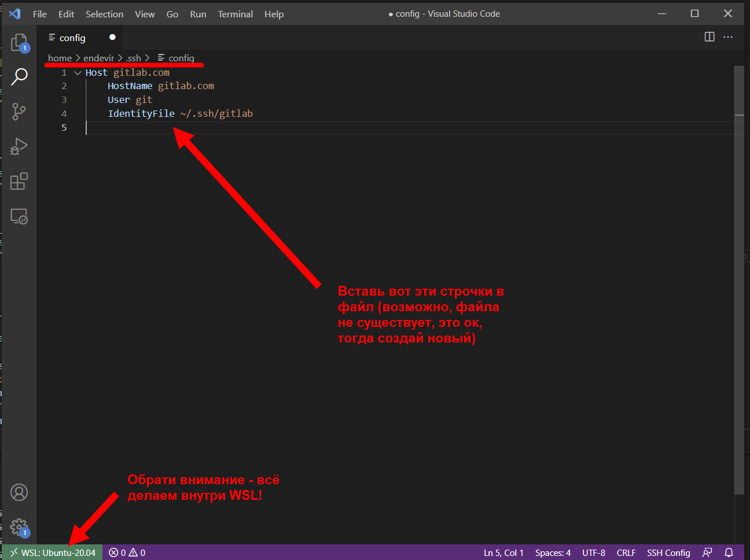Open the Terminal menu

click(x=235, y=14)
